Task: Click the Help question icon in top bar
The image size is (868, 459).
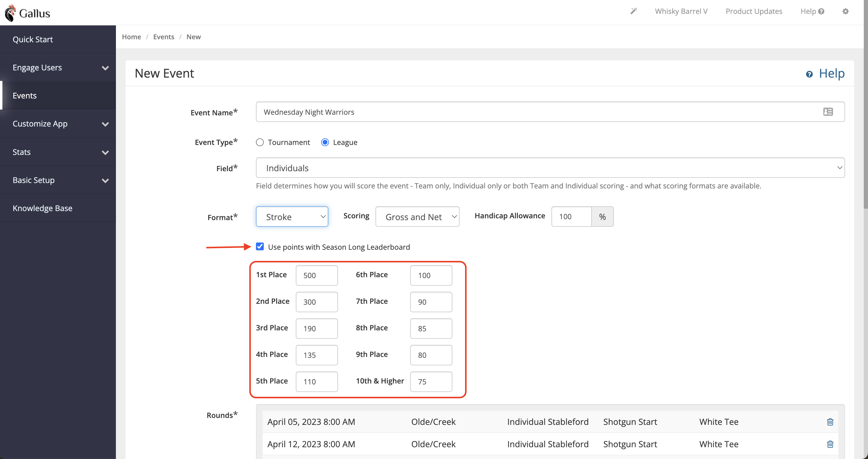Action: (821, 11)
